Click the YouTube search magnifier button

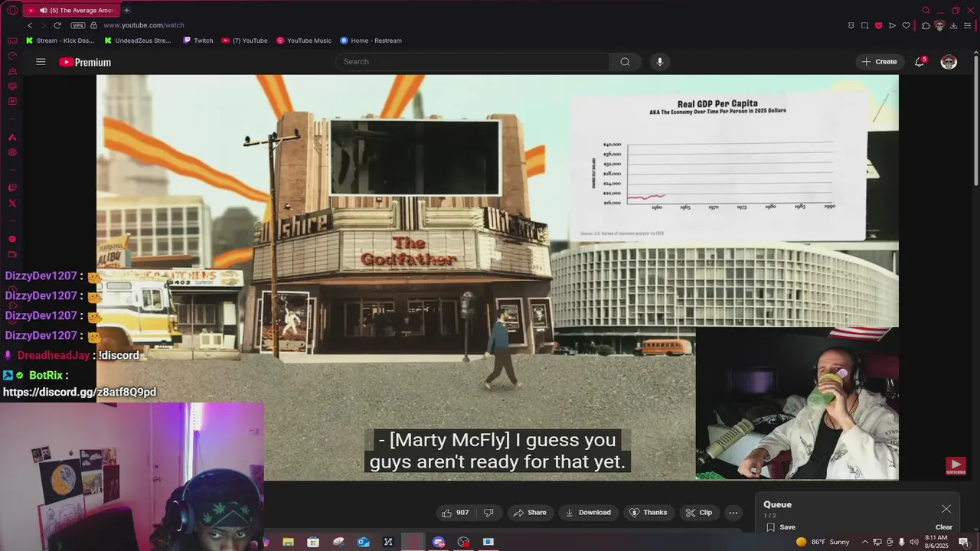625,62
